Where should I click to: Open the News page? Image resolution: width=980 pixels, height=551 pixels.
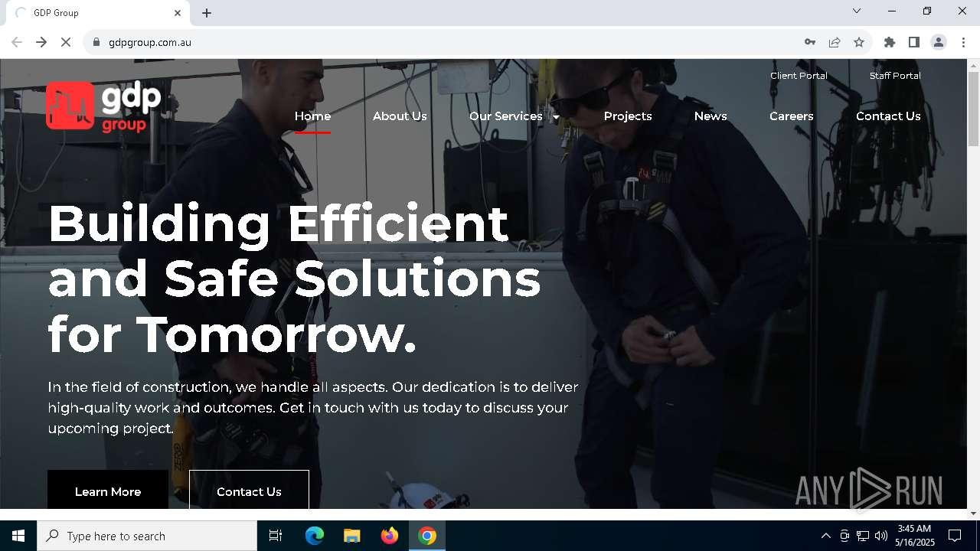710,116
